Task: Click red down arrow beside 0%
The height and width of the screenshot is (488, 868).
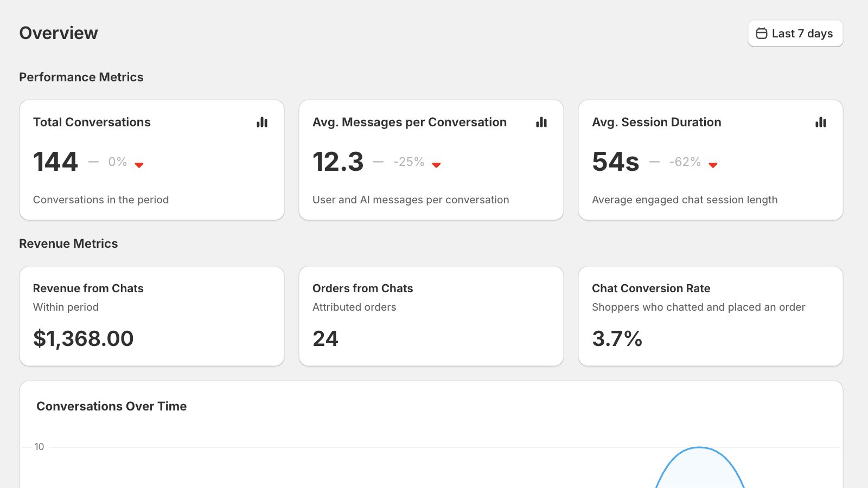Action: click(139, 165)
